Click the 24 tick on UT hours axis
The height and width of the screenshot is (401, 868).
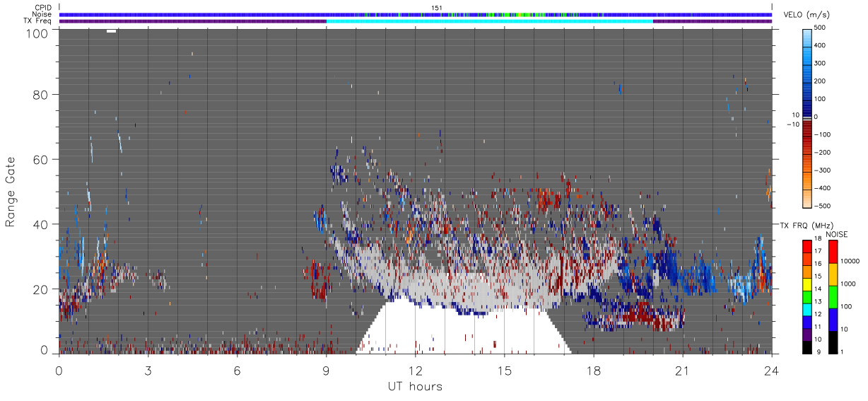pos(771,370)
